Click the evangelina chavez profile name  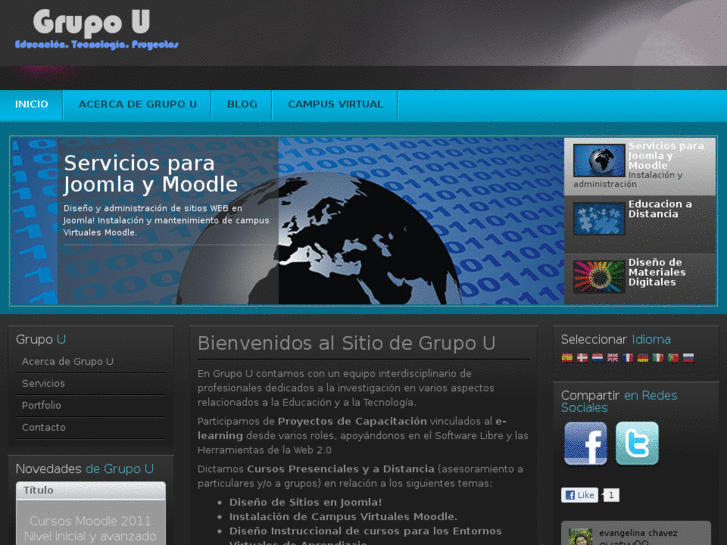pos(638,533)
